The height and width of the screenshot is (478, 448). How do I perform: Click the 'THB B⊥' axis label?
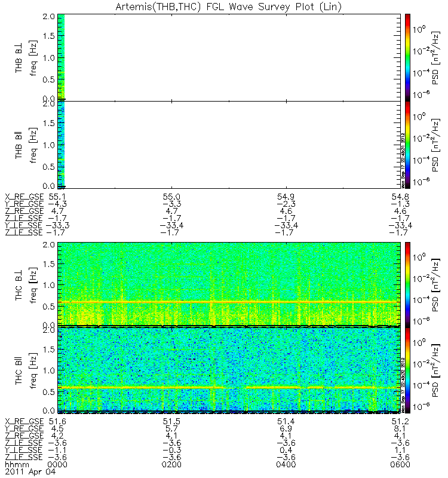point(19,57)
